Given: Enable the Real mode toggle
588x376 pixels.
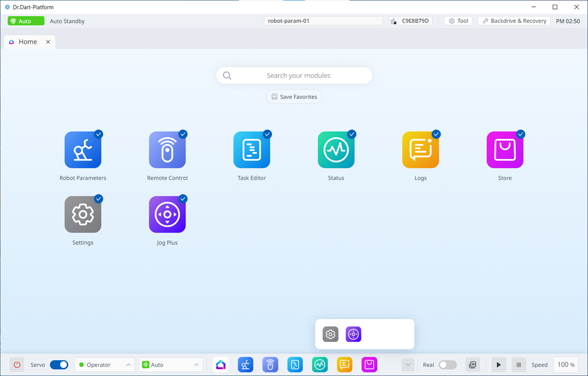Looking at the screenshot, I should (448, 365).
